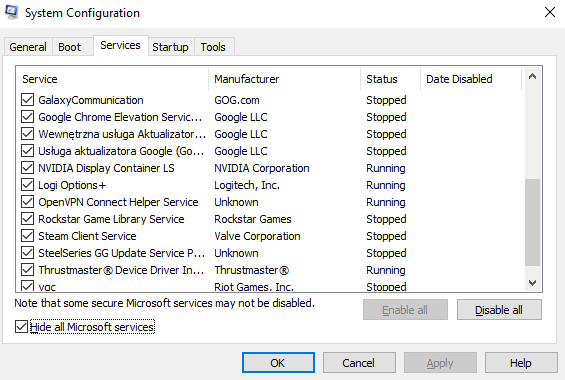The height and width of the screenshot is (380, 565).
Task: Click the Disable all button
Action: coord(499,310)
